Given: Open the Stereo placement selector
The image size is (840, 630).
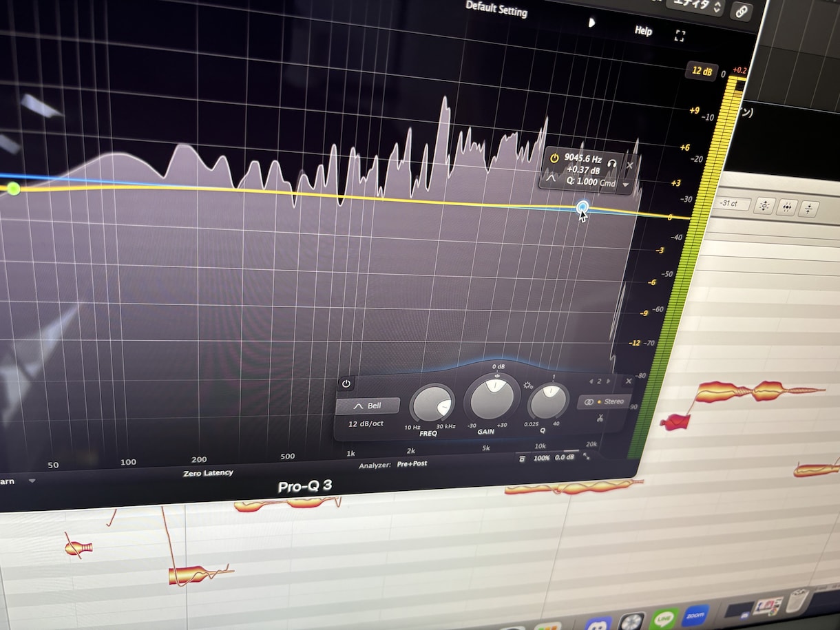Looking at the screenshot, I should point(604,401).
